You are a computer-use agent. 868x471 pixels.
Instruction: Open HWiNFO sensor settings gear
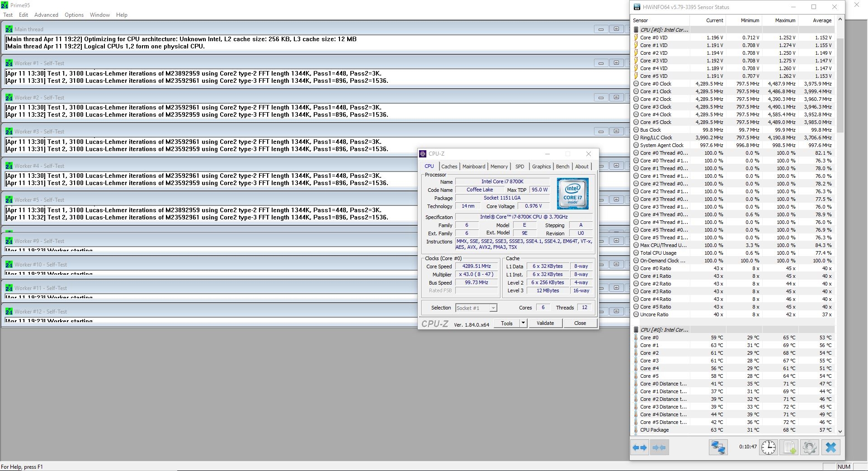[810, 447]
